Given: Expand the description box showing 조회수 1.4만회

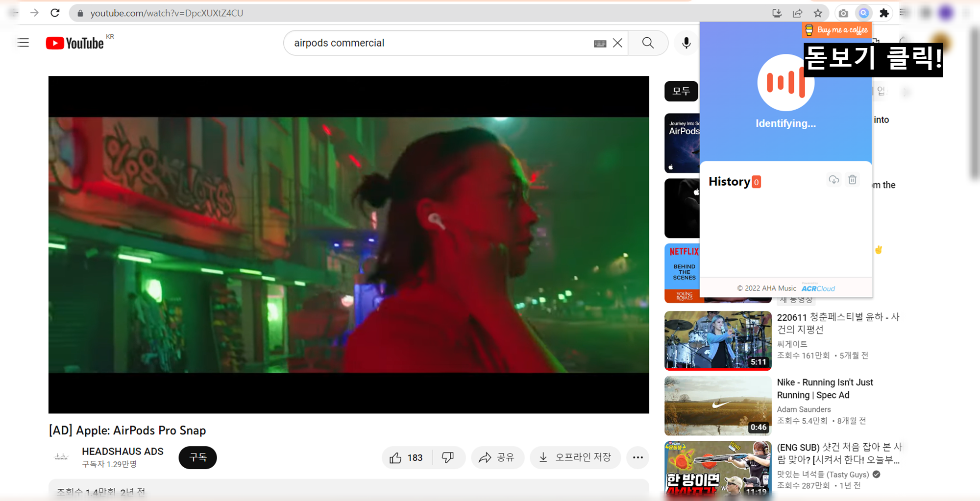Looking at the screenshot, I should pyautogui.click(x=348, y=490).
